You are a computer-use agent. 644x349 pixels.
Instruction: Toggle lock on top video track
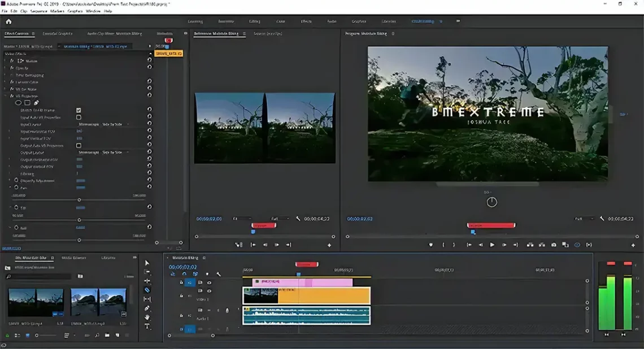click(181, 282)
